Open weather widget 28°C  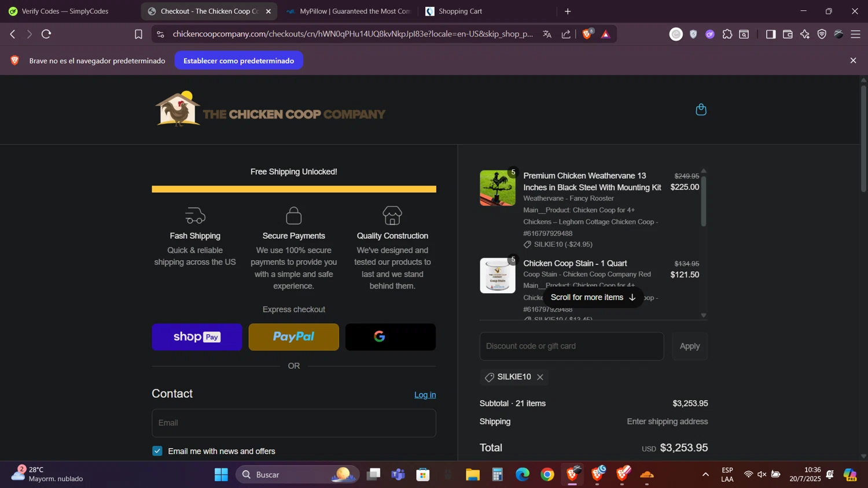pyautogui.click(x=47, y=474)
